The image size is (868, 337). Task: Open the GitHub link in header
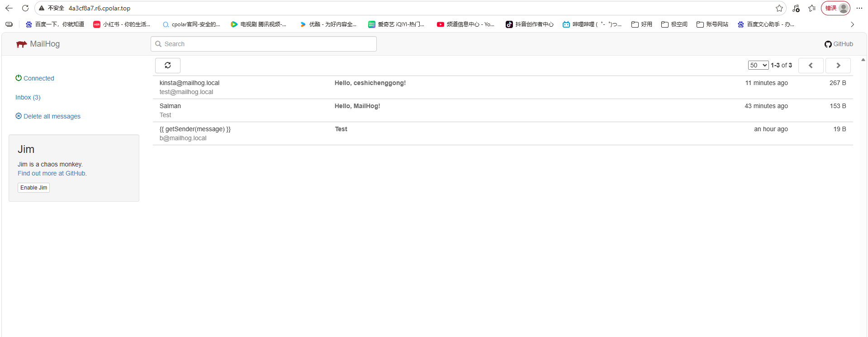(839, 44)
